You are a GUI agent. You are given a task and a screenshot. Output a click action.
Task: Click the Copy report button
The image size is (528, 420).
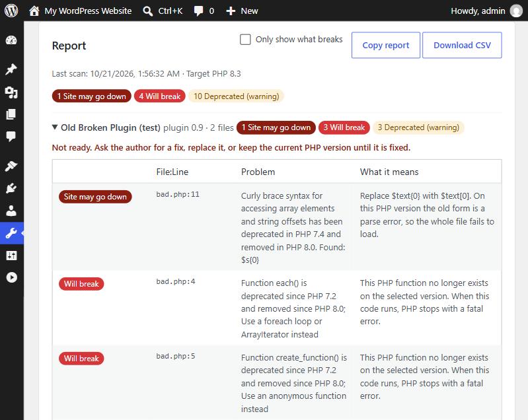(385, 45)
